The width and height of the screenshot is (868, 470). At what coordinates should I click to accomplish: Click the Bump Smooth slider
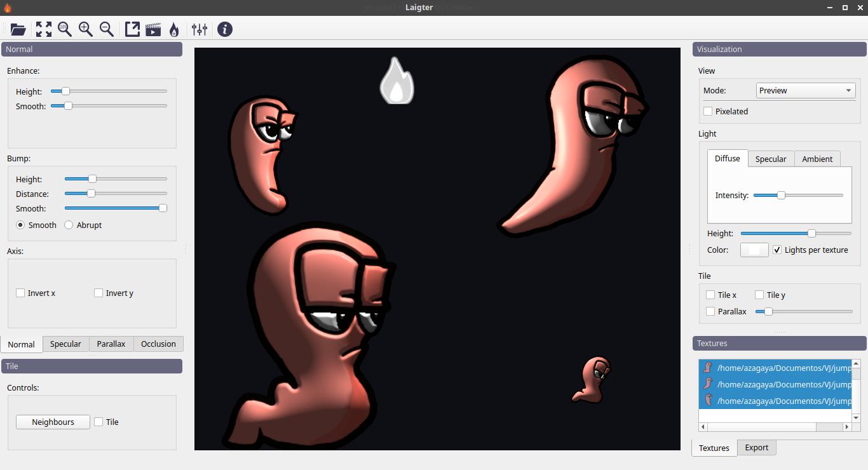coord(116,208)
